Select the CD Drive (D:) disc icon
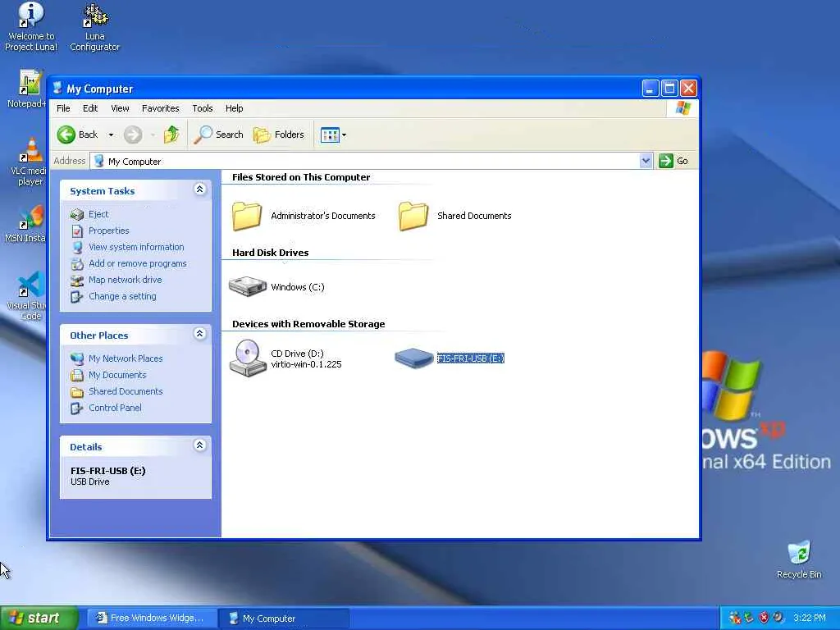Screen dimensions: 840x630 pos(248,358)
